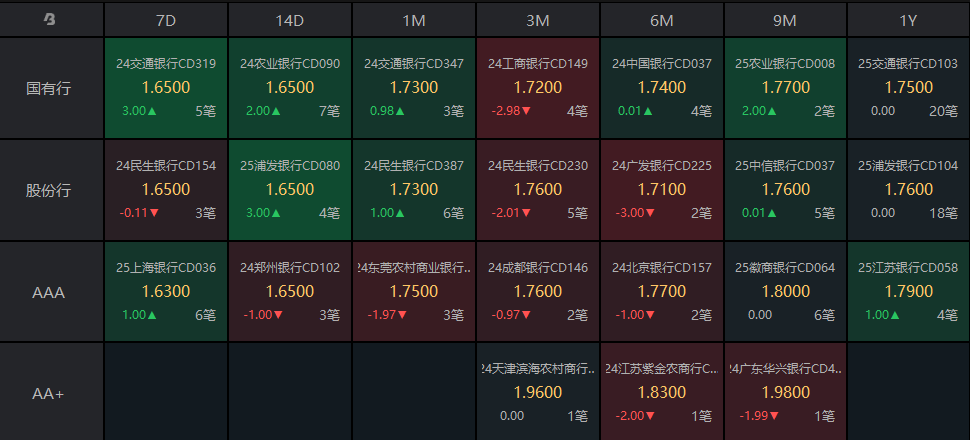Click the 24成都银行CD146 bond name
This screenshot has width=970, height=440.
pos(538,268)
